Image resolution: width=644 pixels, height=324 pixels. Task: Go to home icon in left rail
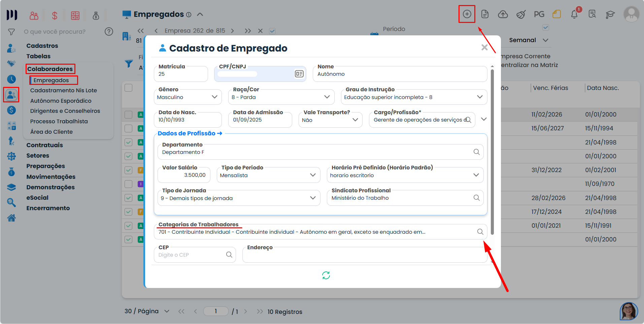point(11,218)
